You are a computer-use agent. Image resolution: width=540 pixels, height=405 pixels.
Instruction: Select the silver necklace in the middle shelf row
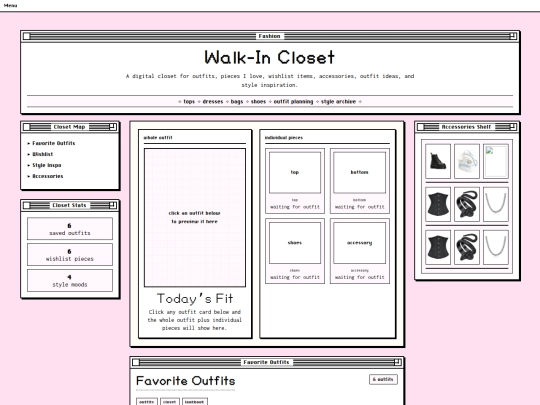(496, 204)
